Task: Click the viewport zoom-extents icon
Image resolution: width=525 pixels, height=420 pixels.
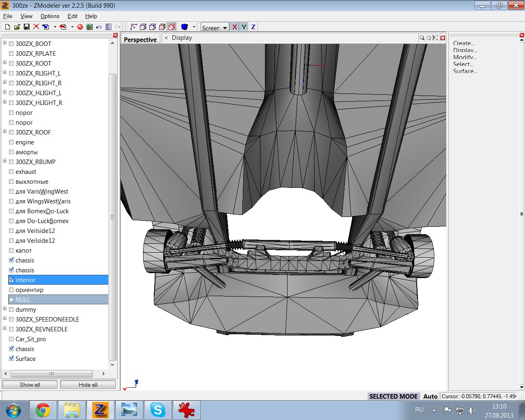Action: coord(435,38)
